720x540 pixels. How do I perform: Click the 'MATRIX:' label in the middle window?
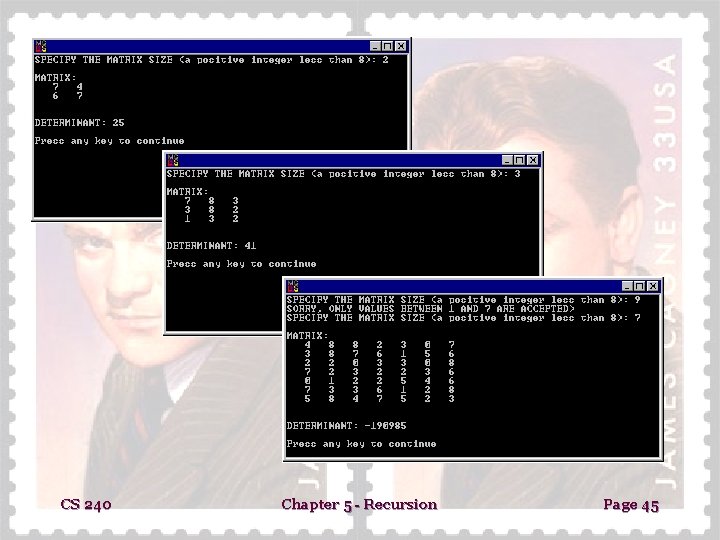pyautogui.click(x=187, y=191)
